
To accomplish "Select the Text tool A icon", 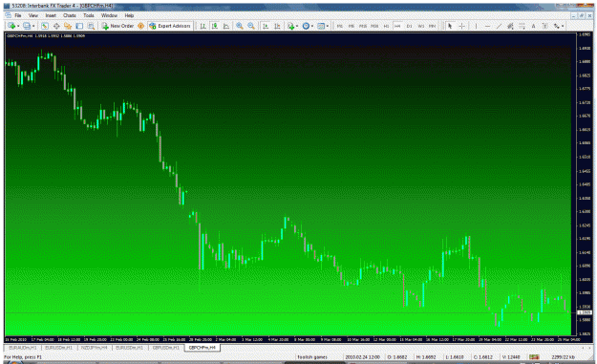I will 533,26.
